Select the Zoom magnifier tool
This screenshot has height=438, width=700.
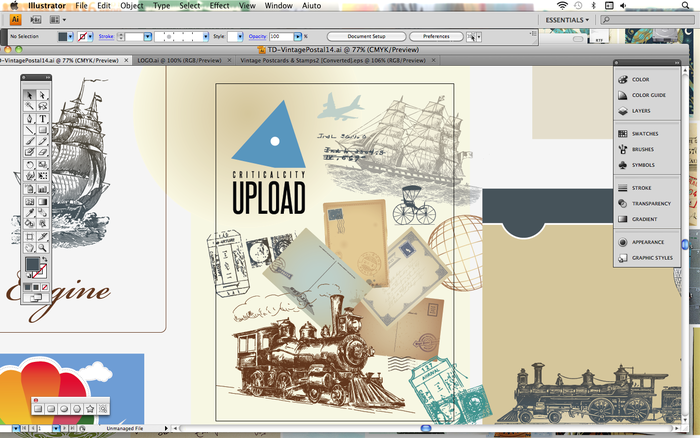pos(42,248)
